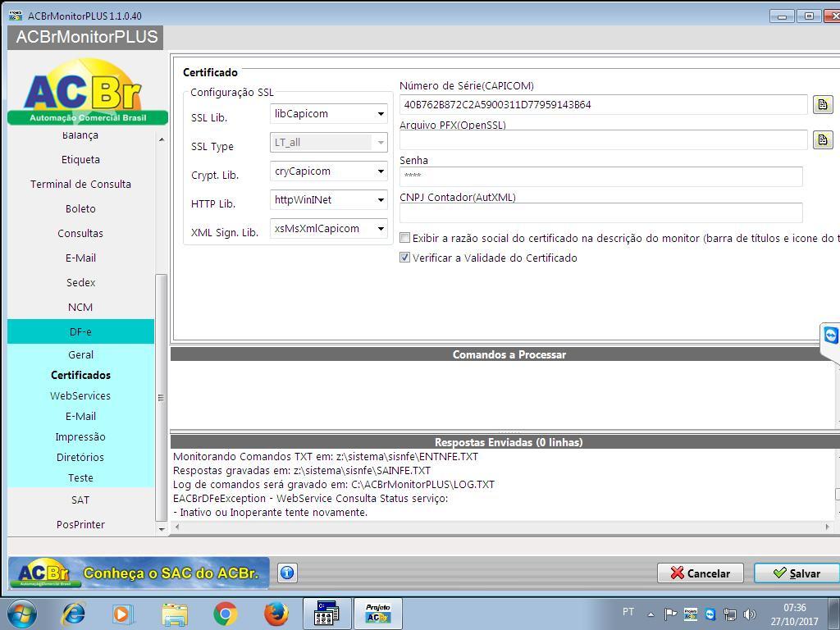The height and width of the screenshot is (630, 840).
Task: Open WebServices under DF-e
Action: [80, 396]
